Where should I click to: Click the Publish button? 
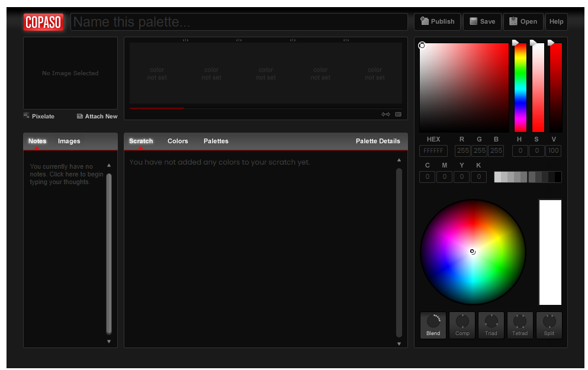(437, 22)
